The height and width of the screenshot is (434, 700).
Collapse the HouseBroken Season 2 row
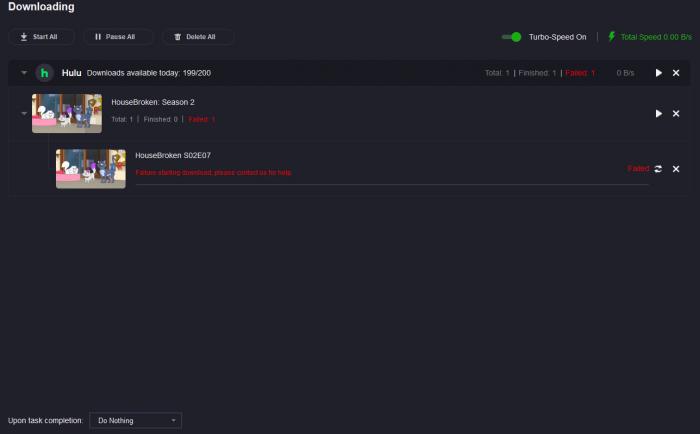point(24,113)
